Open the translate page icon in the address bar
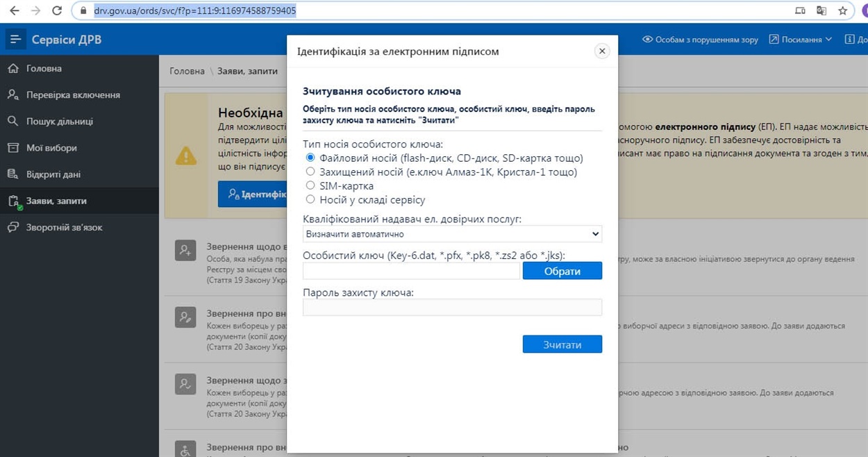The height and width of the screenshot is (457, 868). click(821, 11)
